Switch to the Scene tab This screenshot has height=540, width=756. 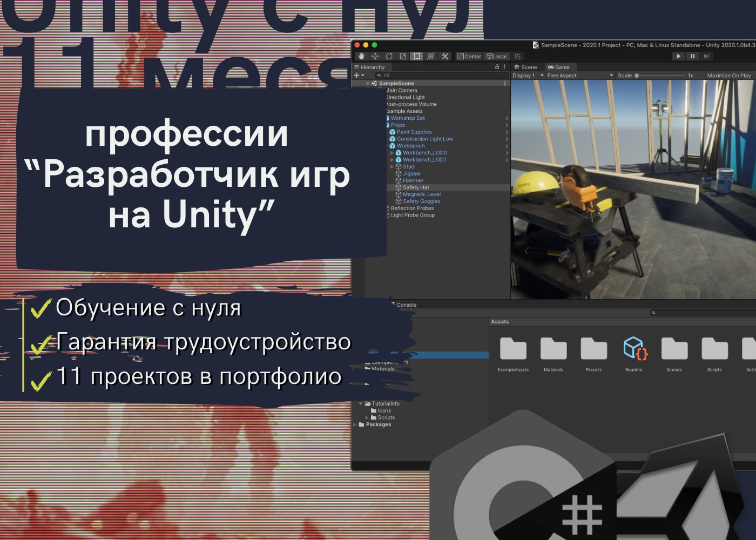(x=525, y=67)
